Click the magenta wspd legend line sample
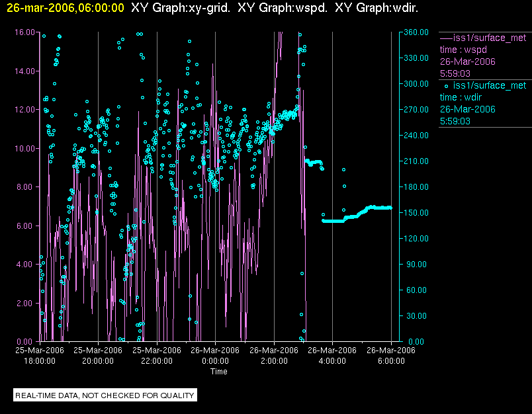The image size is (532, 414). (445, 38)
